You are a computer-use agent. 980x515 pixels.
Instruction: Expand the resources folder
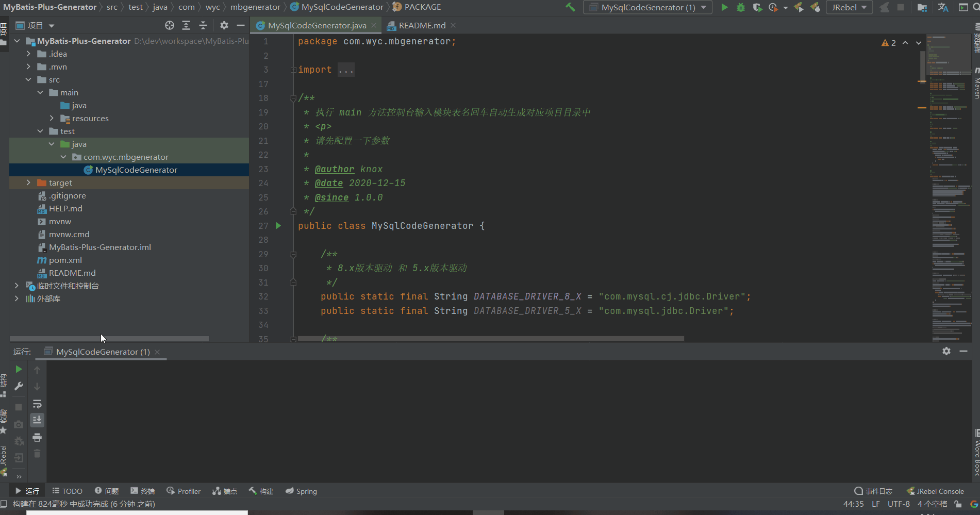[52, 118]
